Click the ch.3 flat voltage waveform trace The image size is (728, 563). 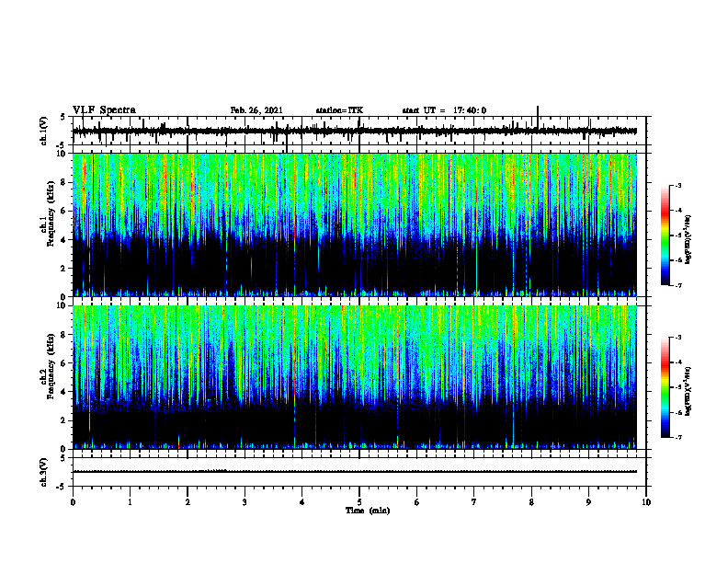(355, 472)
